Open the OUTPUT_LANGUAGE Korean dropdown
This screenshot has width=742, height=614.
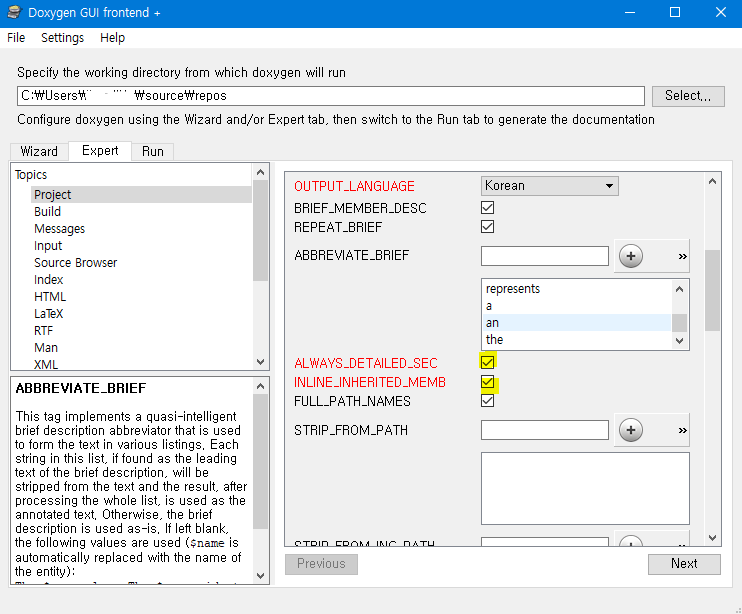coord(549,185)
